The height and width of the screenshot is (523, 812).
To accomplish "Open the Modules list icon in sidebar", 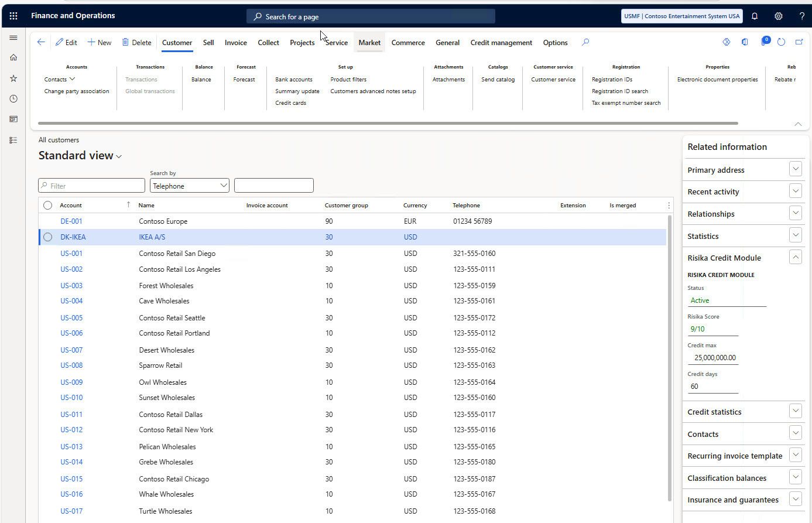I will tap(13, 140).
